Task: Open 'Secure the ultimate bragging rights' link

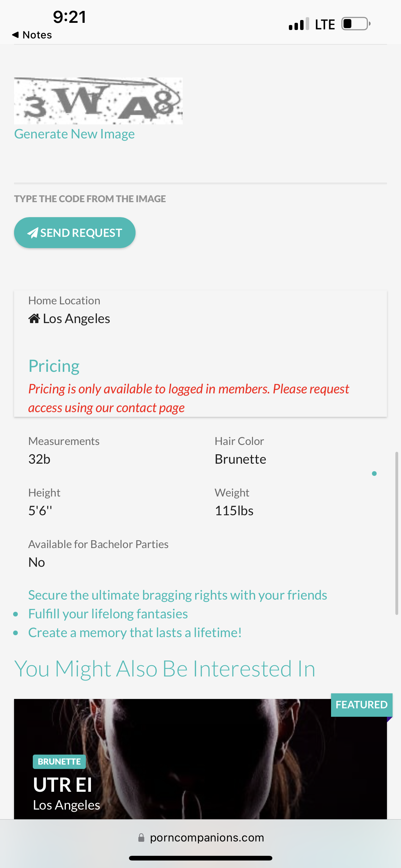Action: click(x=177, y=595)
